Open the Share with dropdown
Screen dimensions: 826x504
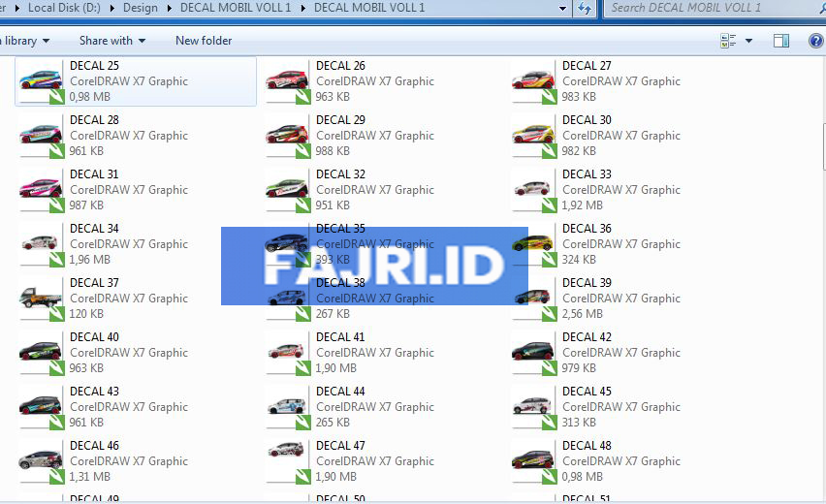[112, 41]
